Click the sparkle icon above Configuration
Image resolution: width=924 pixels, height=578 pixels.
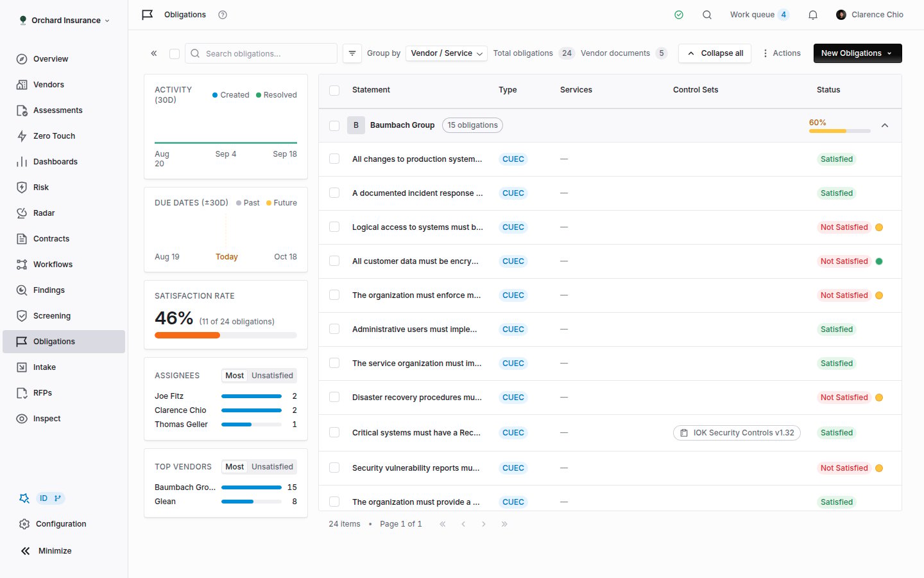(x=24, y=498)
